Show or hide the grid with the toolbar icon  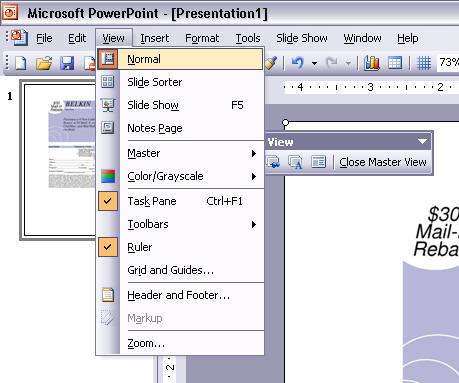[x=424, y=62]
